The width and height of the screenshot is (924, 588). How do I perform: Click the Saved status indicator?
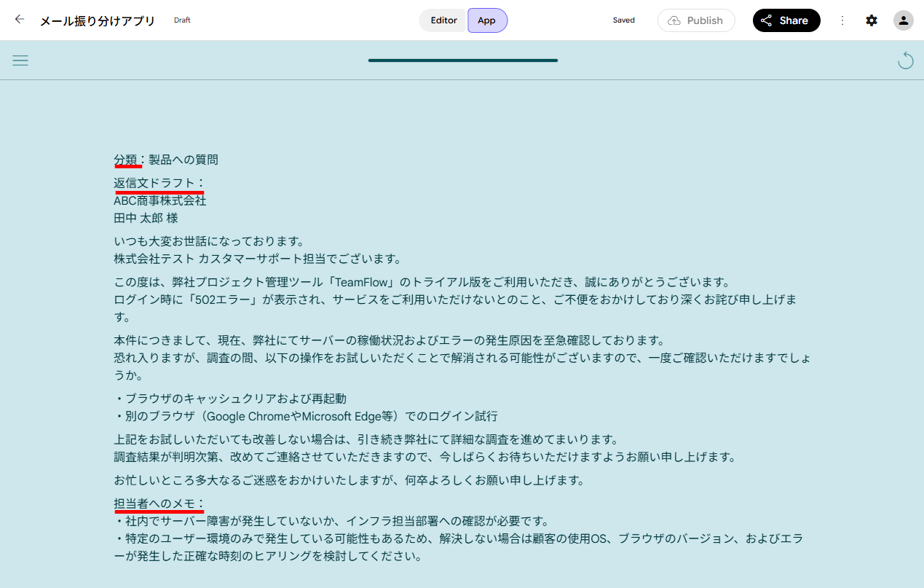tap(624, 20)
